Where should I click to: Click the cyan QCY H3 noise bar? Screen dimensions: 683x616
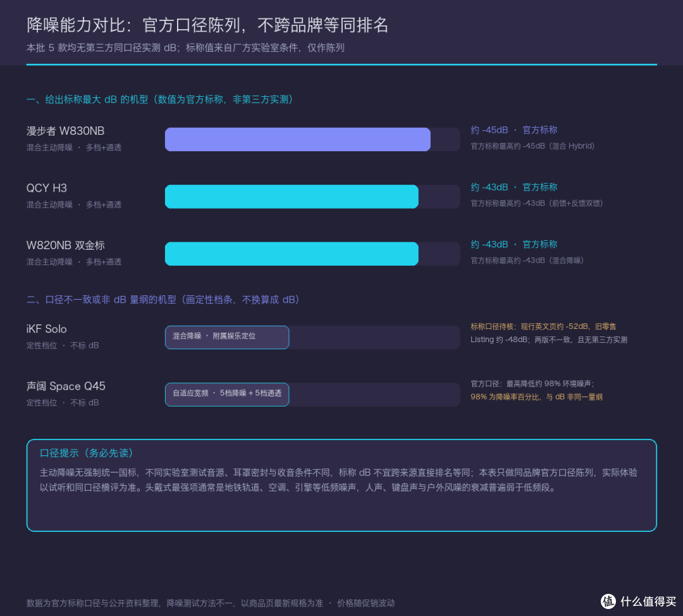pos(292,197)
